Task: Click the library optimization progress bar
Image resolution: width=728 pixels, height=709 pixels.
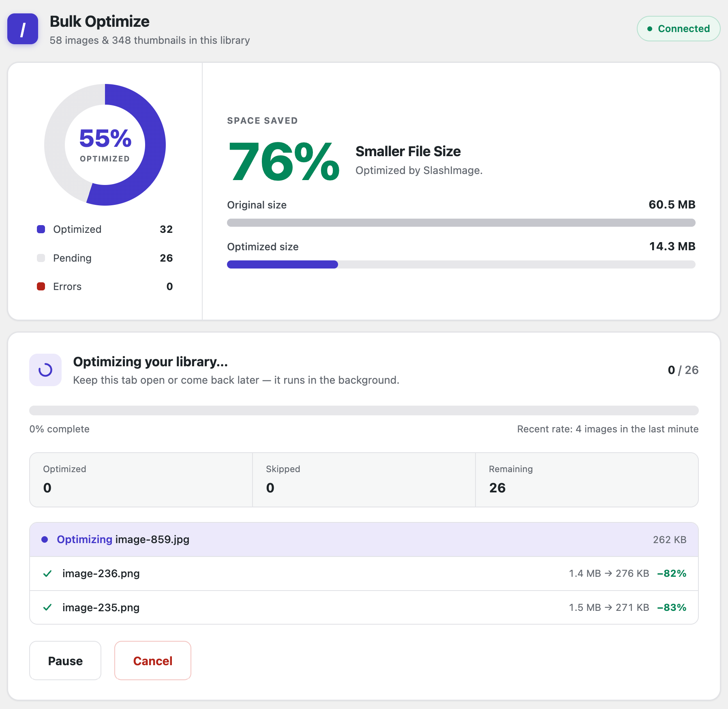Action: [364, 410]
